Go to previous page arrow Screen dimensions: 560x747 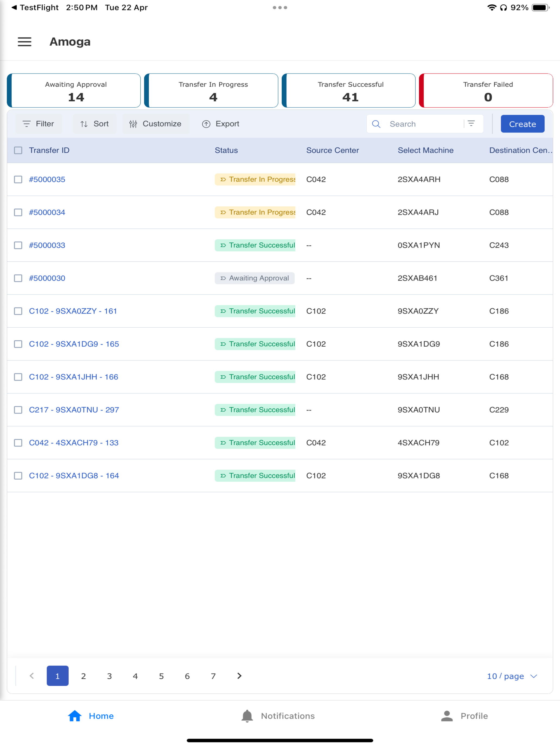point(32,676)
